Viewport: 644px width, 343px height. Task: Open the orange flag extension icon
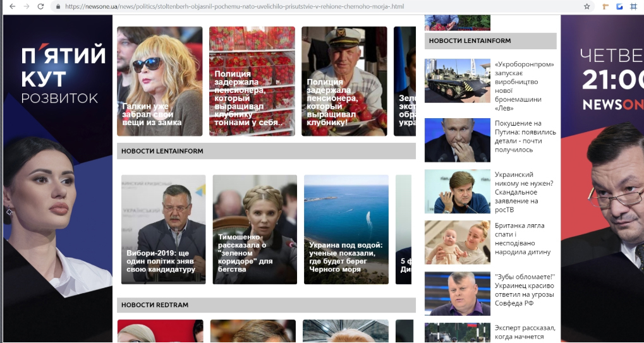[605, 6]
